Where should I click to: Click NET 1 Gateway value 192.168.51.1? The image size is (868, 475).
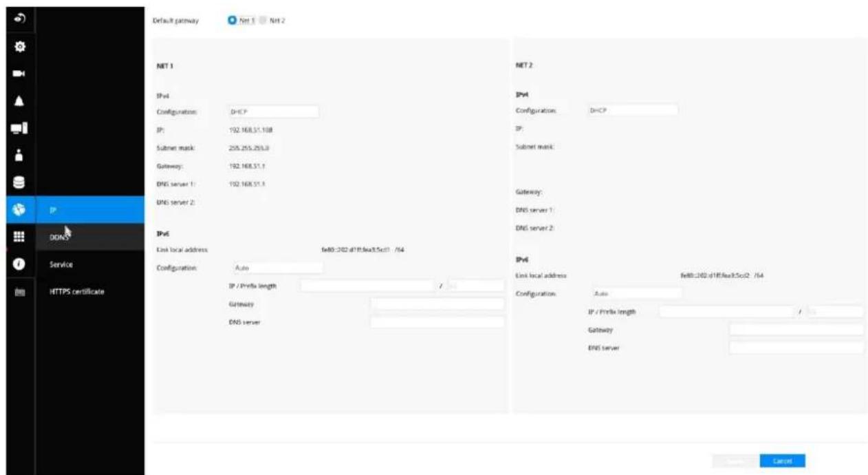[x=247, y=166]
